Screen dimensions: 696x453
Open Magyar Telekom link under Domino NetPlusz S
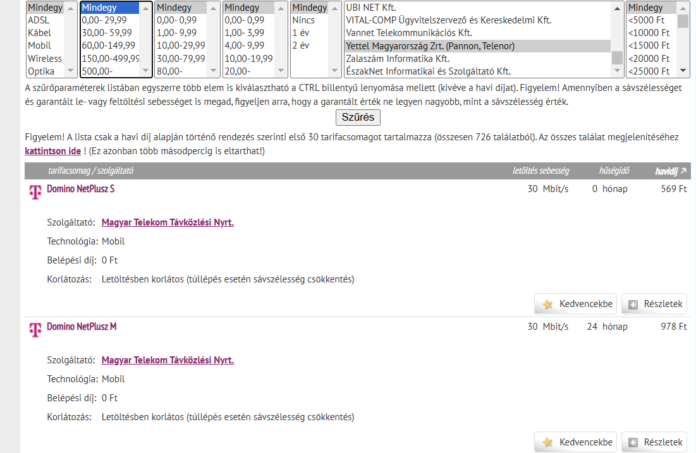click(167, 222)
